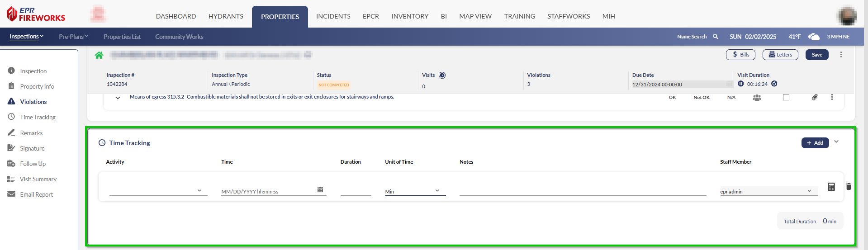Open the Unit of Time dropdown
The height and width of the screenshot is (250, 868).
[415, 191]
